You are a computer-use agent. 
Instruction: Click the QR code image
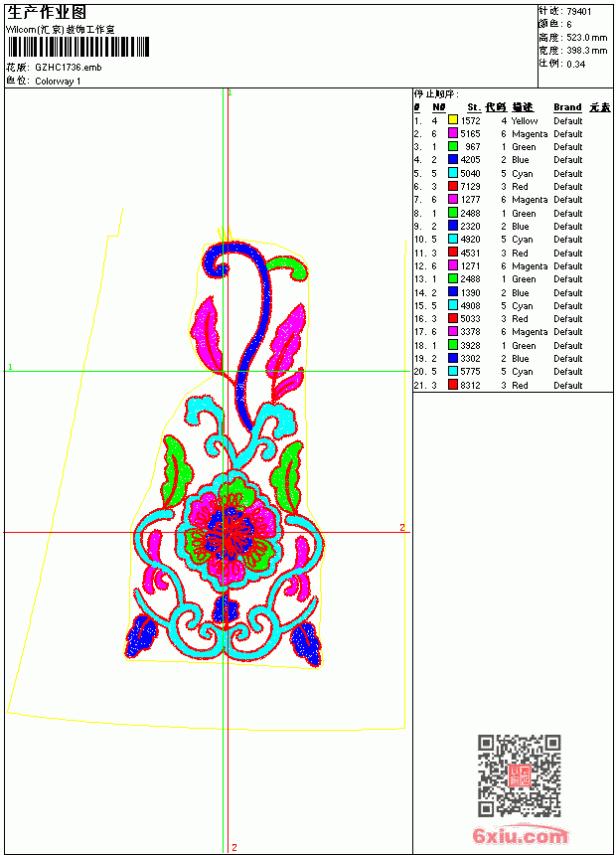tap(520, 775)
